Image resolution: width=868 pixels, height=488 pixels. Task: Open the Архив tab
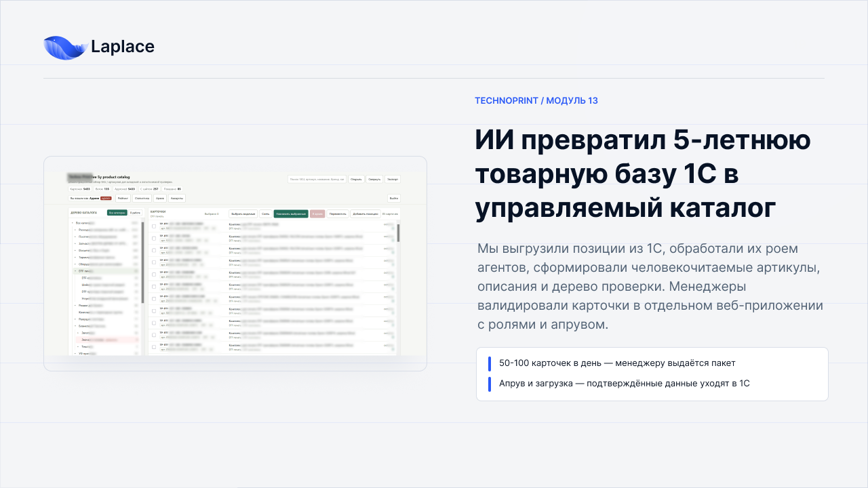coord(160,198)
